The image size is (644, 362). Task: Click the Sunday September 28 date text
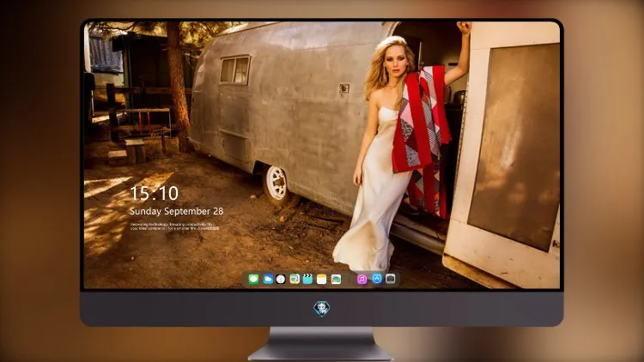pyautogui.click(x=177, y=211)
